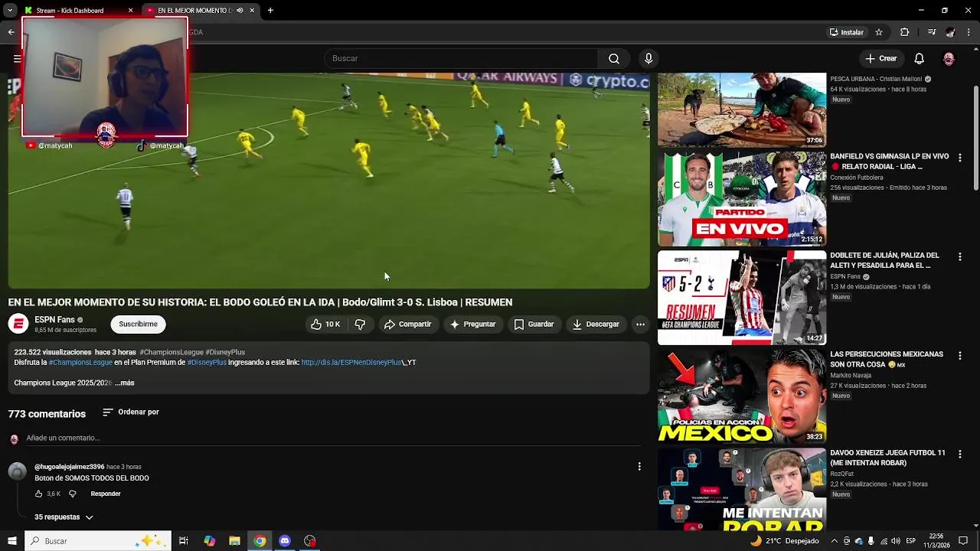This screenshot has width=980, height=551.
Task: Expand description with ...más
Action: point(125,383)
